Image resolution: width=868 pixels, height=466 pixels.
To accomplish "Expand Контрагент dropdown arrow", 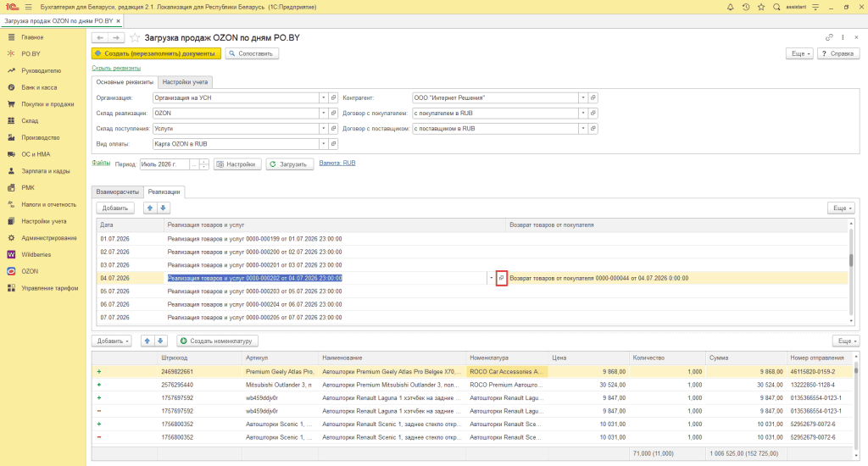I will click(583, 97).
